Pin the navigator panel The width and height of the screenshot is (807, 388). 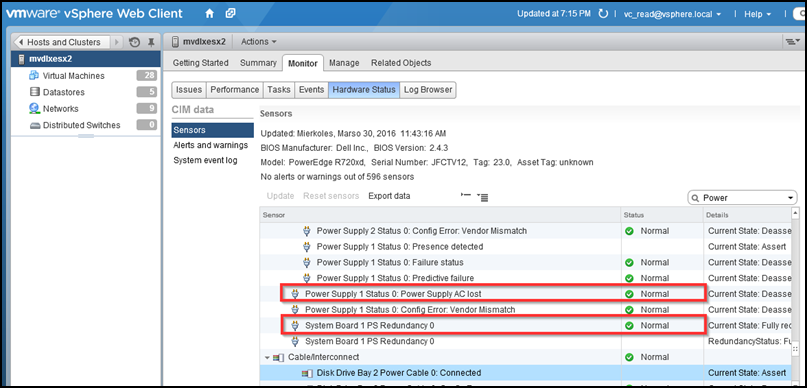[x=151, y=42]
